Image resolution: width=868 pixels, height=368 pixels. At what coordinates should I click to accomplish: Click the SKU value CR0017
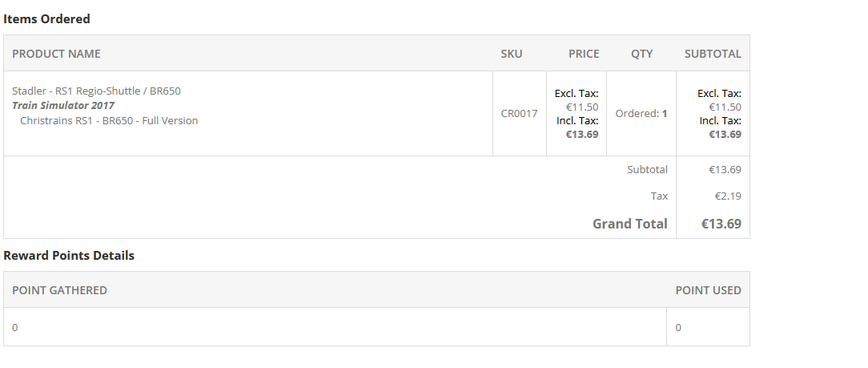pos(519,114)
